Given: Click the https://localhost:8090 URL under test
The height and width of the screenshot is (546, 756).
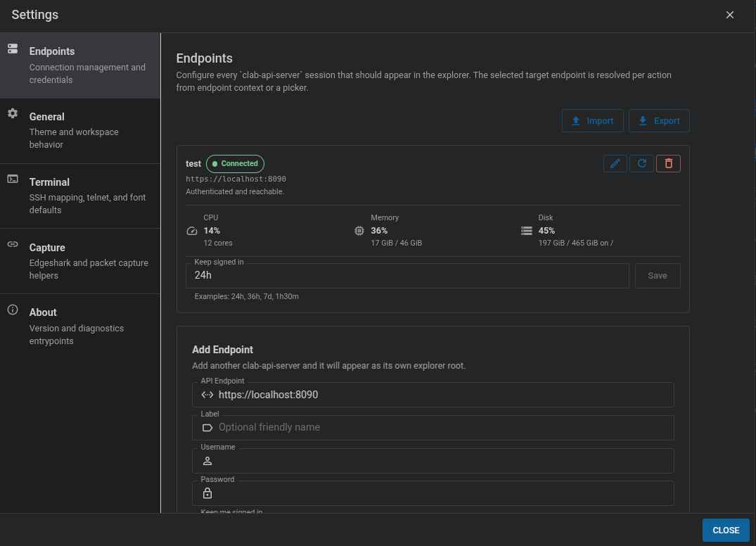Looking at the screenshot, I should [x=236, y=179].
